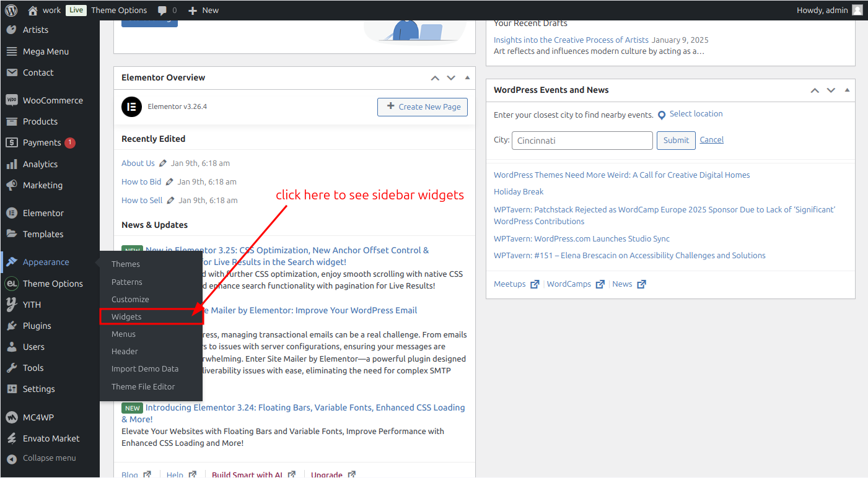868x478 pixels.
Task: Click pencil edit icon beside How to Sell
Action: [170, 201]
